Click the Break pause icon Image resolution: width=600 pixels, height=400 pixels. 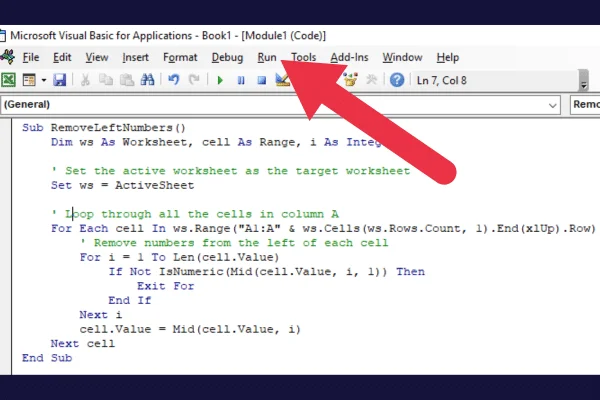pyautogui.click(x=241, y=80)
